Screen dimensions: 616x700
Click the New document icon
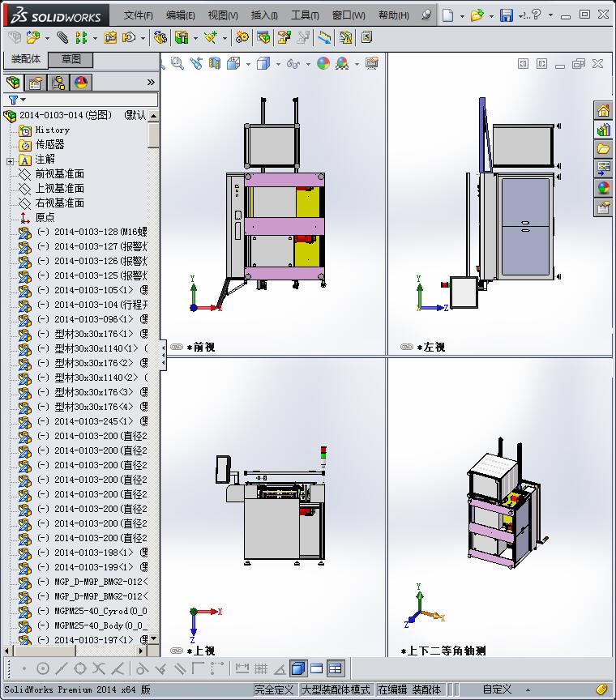click(447, 15)
